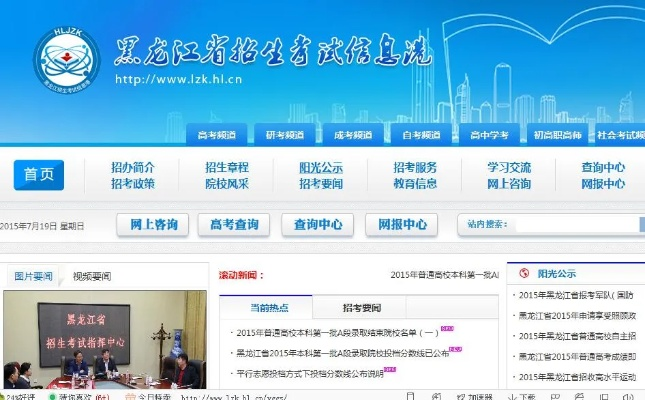Open the 学习交流 navigation link

pyautogui.click(x=508, y=167)
